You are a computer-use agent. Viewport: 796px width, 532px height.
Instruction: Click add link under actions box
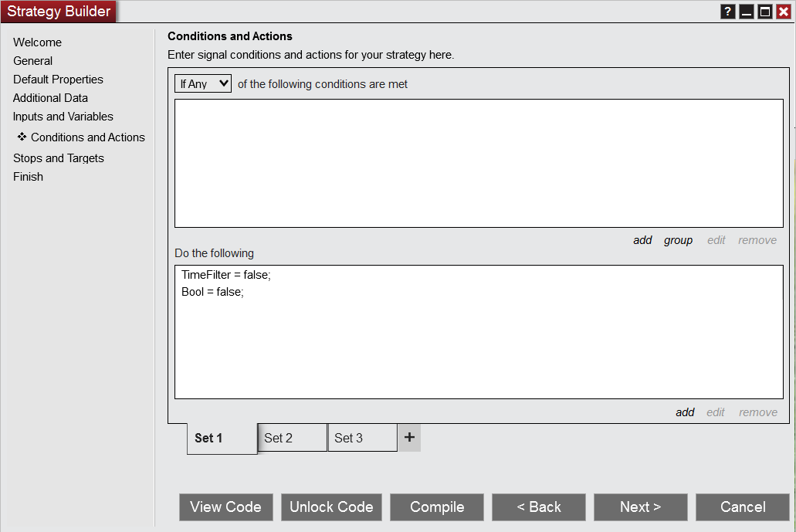(685, 412)
